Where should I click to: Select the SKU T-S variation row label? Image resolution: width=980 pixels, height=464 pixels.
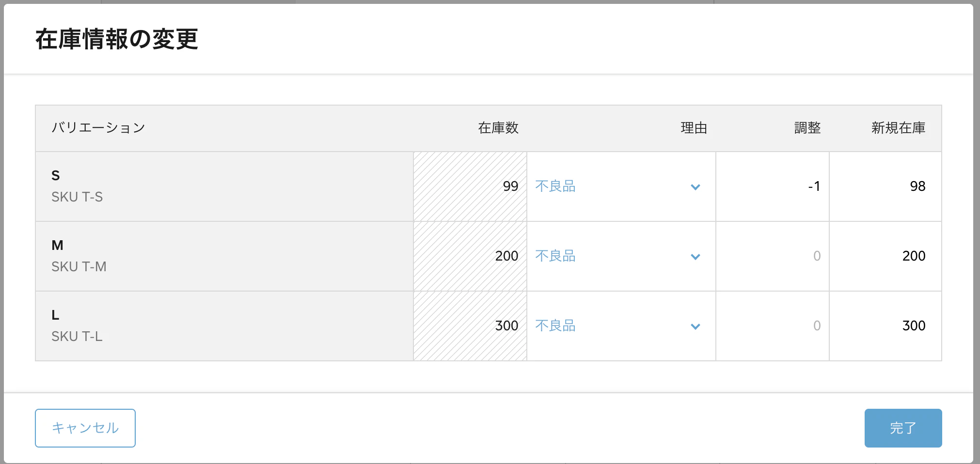click(77, 197)
